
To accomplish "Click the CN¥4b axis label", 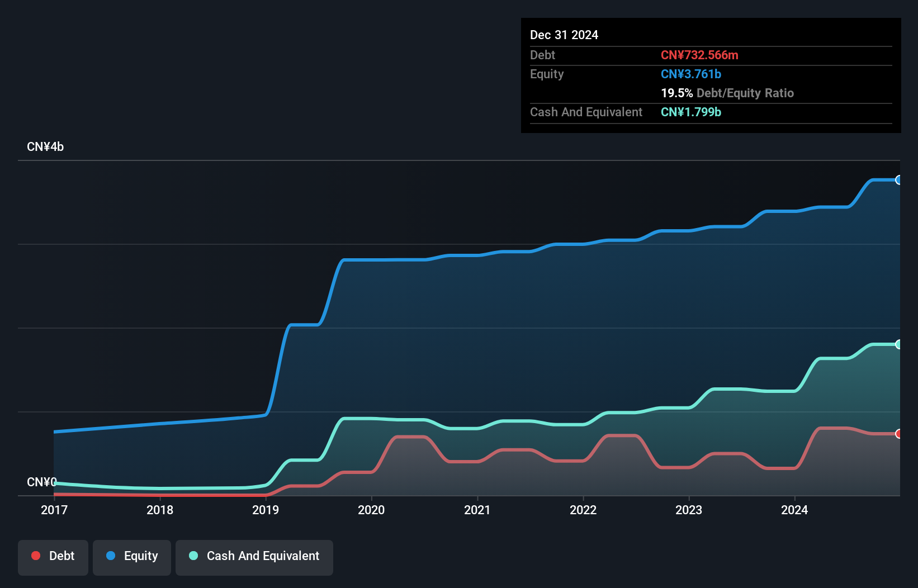I will click(46, 146).
